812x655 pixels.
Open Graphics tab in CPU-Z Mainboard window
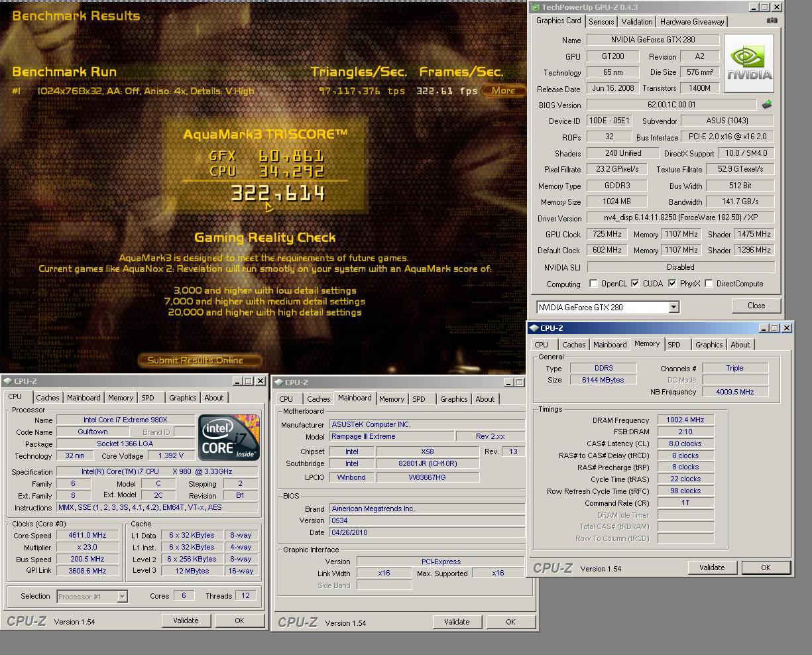454,399
